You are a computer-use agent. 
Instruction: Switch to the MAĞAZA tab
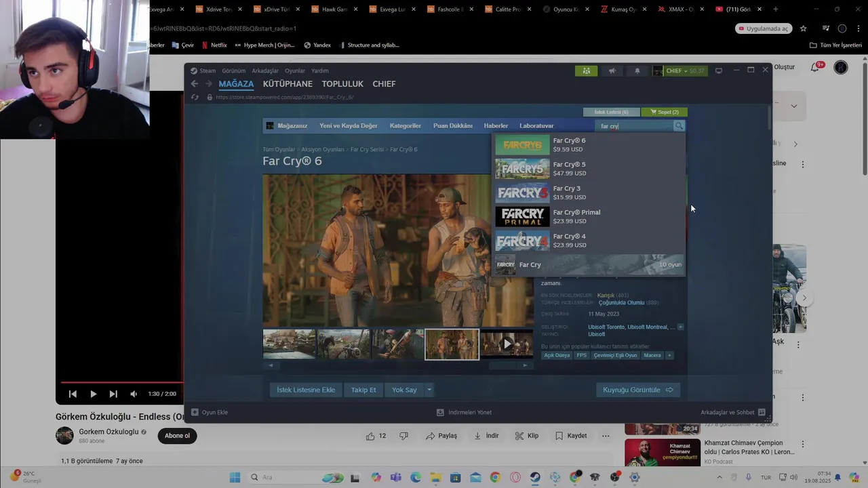236,84
